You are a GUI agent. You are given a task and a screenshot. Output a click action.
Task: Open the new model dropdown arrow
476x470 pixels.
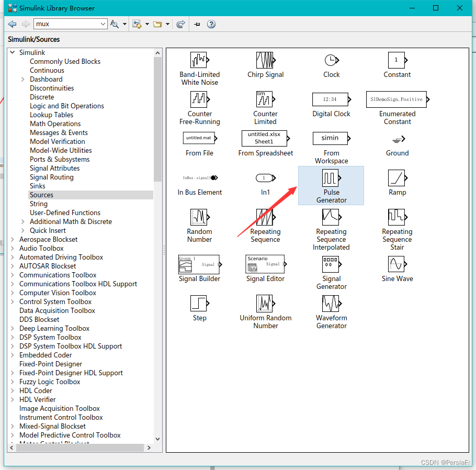tap(147, 24)
